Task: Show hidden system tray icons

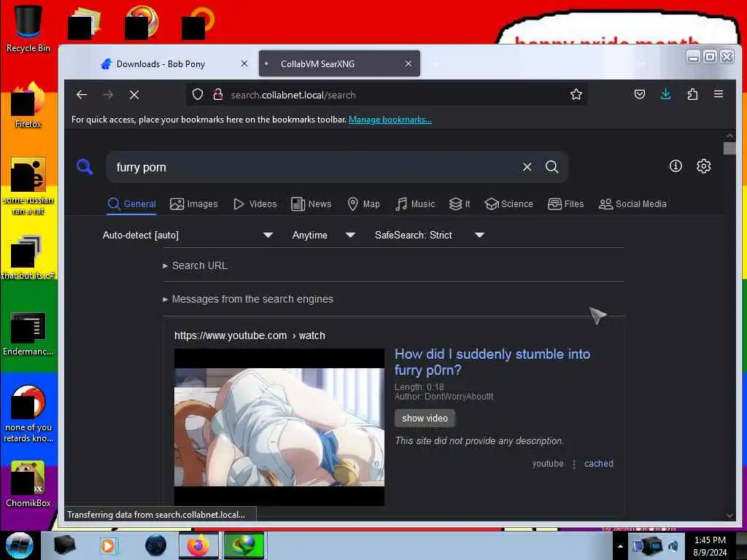Action: pos(620,546)
